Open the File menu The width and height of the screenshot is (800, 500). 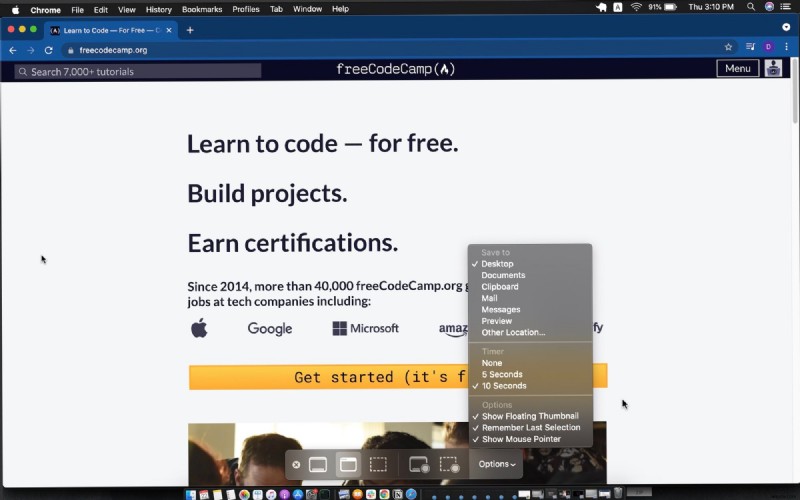[x=78, y=10]
